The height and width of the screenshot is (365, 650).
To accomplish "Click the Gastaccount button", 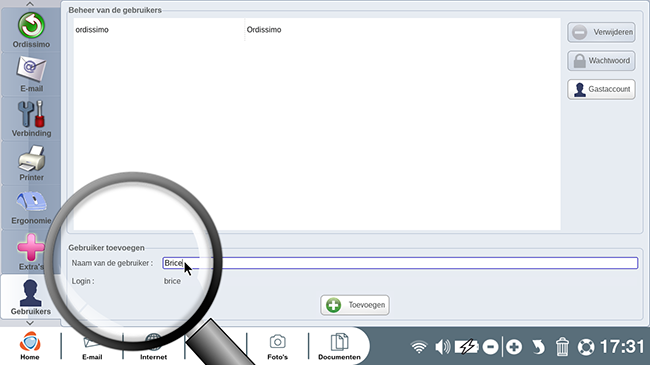I will tap(601, 89).
